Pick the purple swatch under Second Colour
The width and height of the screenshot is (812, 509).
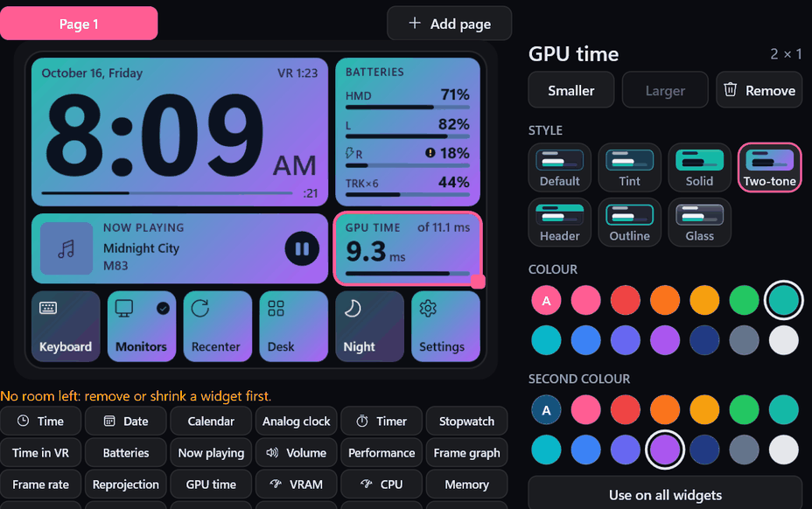665,450
